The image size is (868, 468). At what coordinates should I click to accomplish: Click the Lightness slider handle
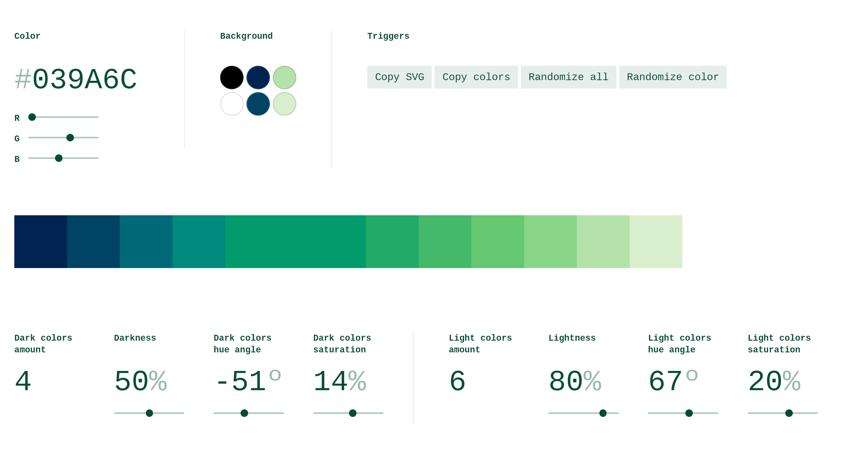603,413
